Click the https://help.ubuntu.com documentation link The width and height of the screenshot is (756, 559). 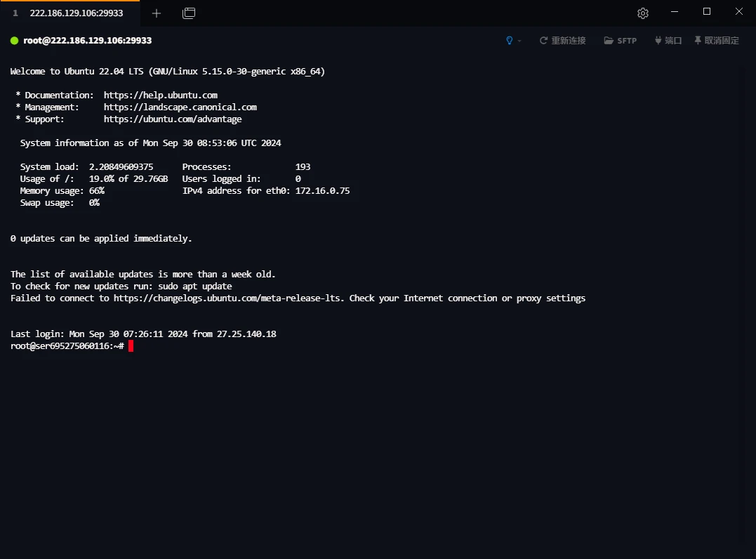(161, 95)
